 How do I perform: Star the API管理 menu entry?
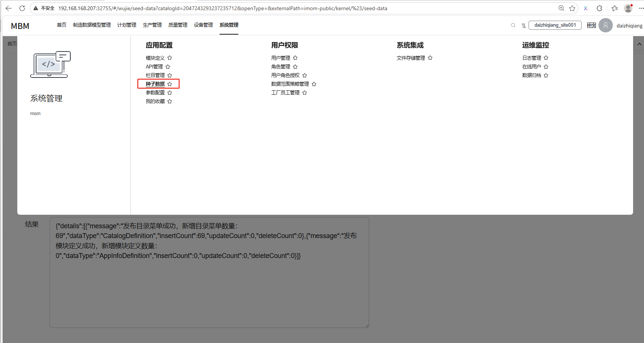pyautogui.click(x=168, y=67)
